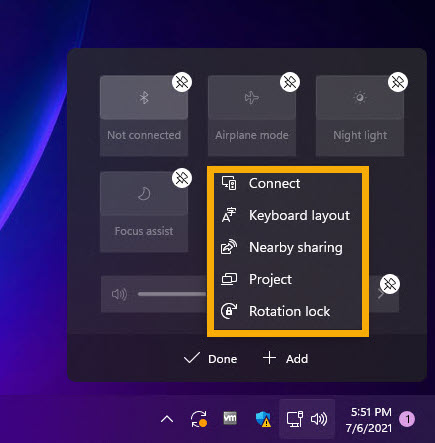The height and width of the screenshot is (443, 435).
Task: Toggle the Bluetooth quick setting
Action: [x=144, y=98]
